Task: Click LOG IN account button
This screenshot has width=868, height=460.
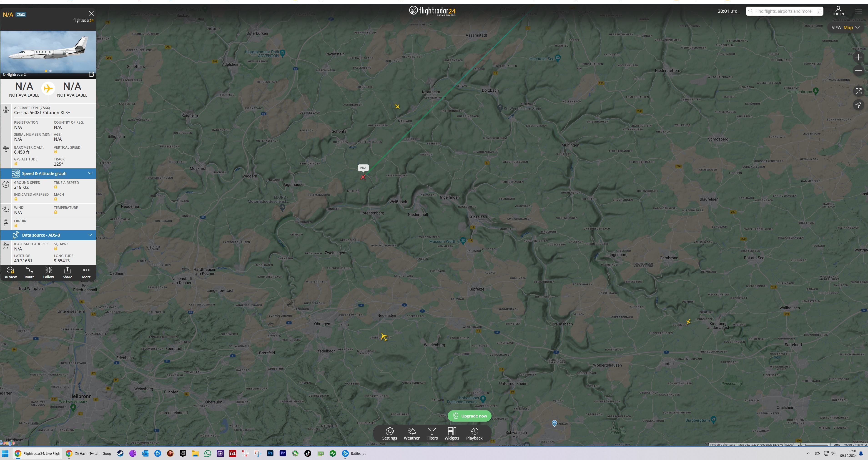Action: pyautogui.click(x=838, y=11)
